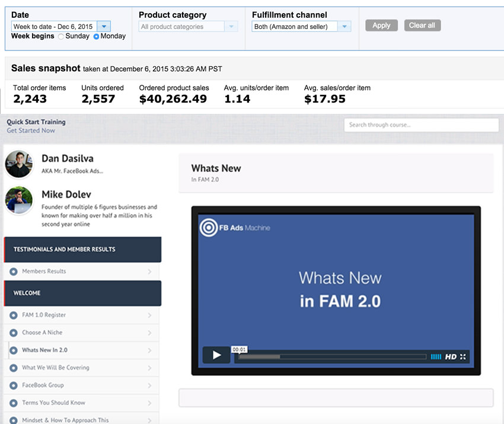The height and width of the screenshot is (424, 504).
Task: Click the Whats New lesson title heading
Action: pyautogui.click(x=216, y=168)
